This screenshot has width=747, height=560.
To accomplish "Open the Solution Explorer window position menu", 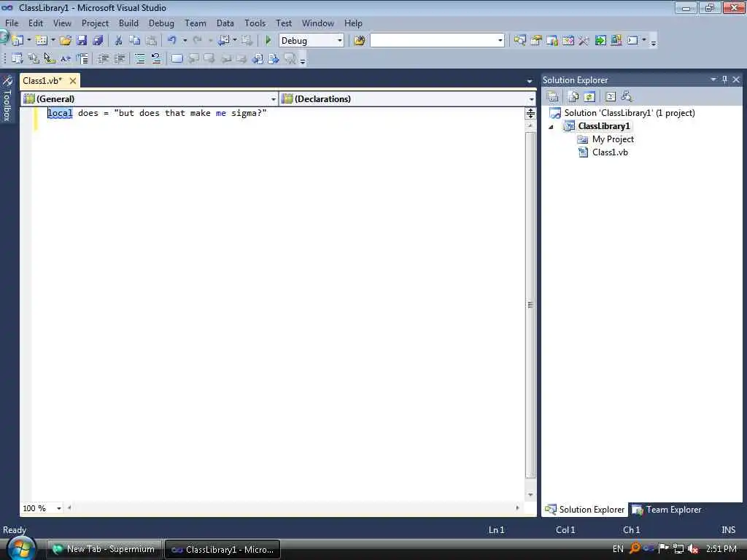I will click(x=713, y=79).
